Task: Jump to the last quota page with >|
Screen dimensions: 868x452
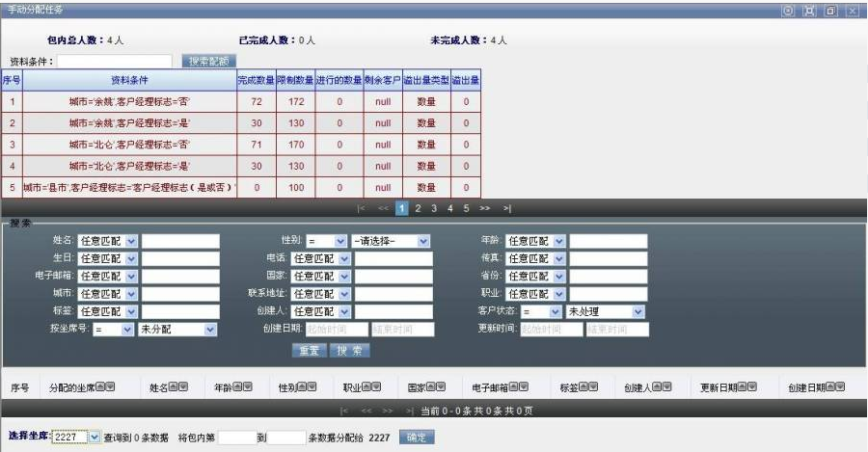Action: click(x=507, y=208)
